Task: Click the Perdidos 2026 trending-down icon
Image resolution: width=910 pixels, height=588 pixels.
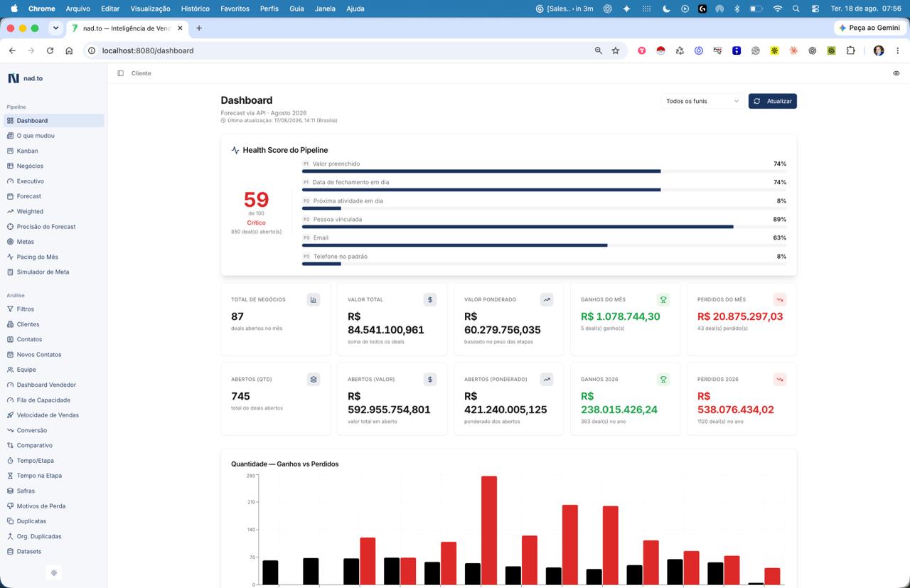Action: click(780, 380)
